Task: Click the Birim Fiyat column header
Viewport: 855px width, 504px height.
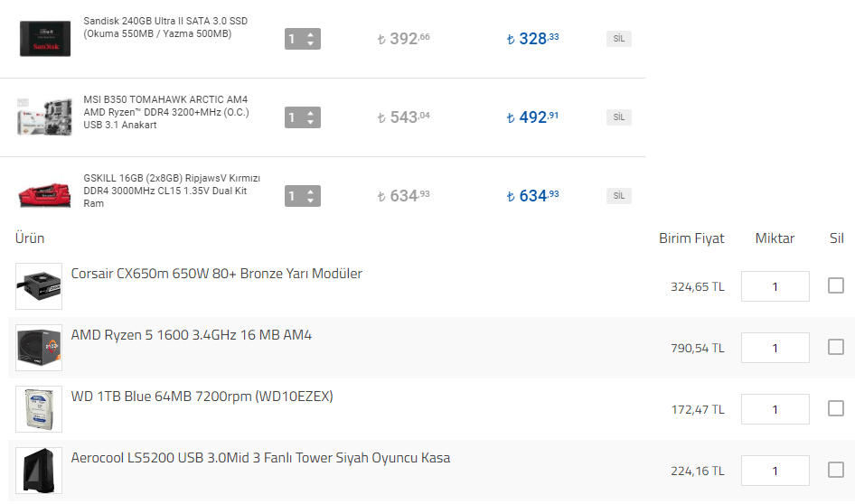Action: coord(691,238)
